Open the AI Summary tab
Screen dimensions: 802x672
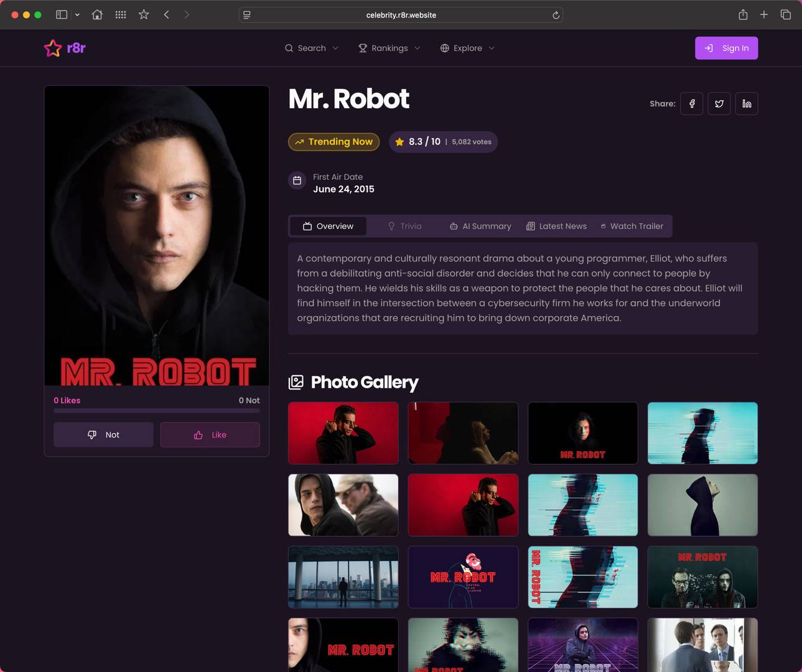pos(480,226)
